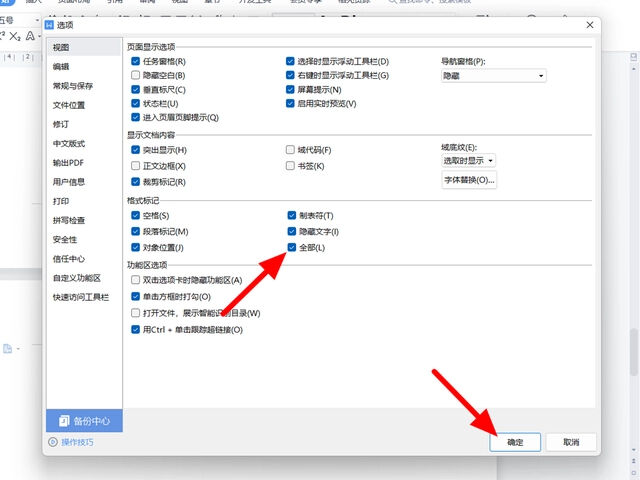Open the 操作技巧 link
The image size is (640, 480).
[77, 442]
